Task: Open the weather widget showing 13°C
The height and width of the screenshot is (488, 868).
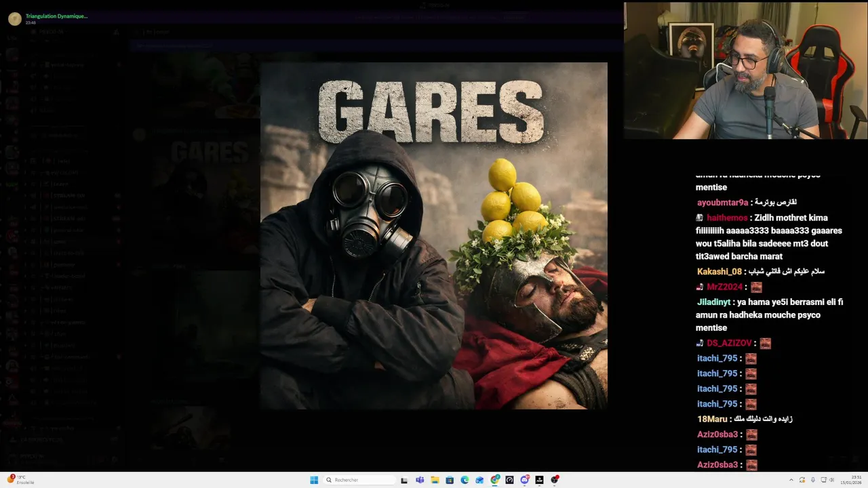Action: tap(20, 480)
